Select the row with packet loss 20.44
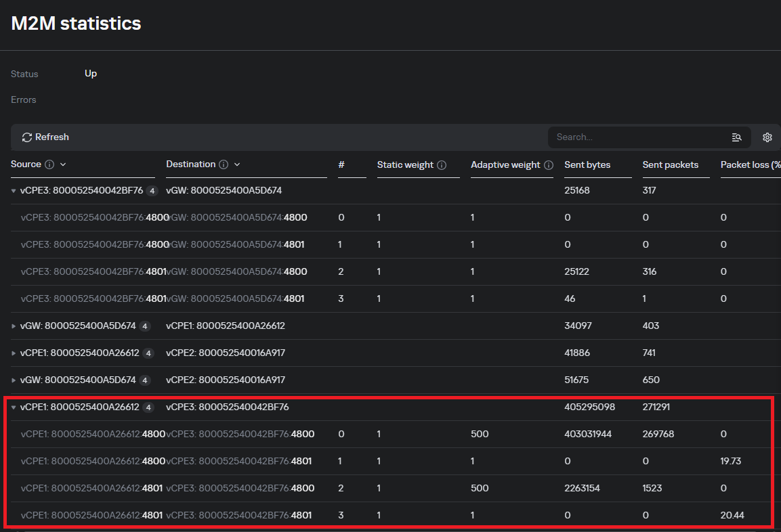 coord(732,515)
